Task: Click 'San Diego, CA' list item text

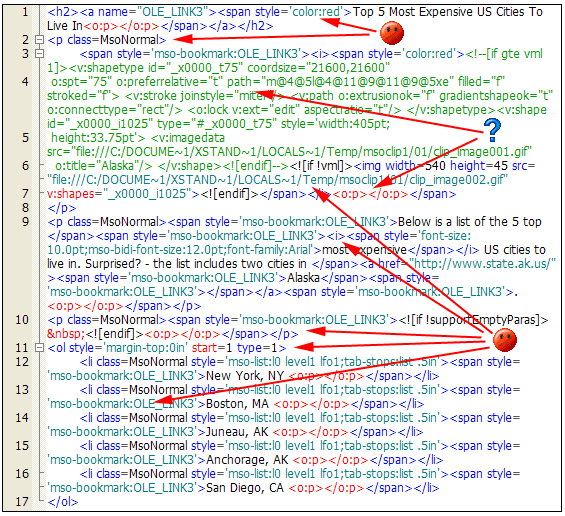Action: click(x=245, y=488)
